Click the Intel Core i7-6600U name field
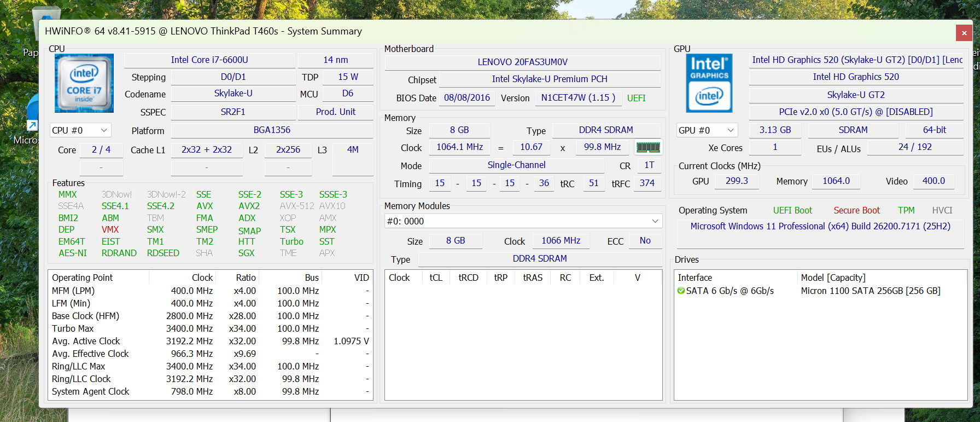 point(209,60)
